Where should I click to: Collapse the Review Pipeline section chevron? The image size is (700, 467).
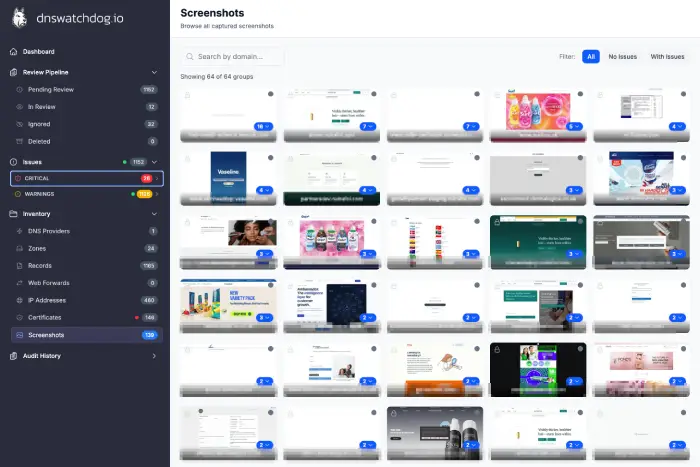(154, 72)
